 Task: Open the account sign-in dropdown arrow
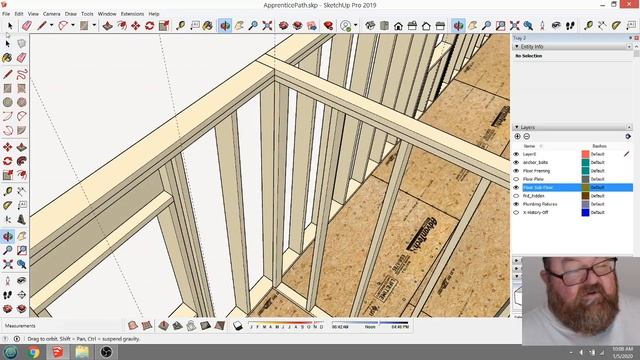click(356, 26)
